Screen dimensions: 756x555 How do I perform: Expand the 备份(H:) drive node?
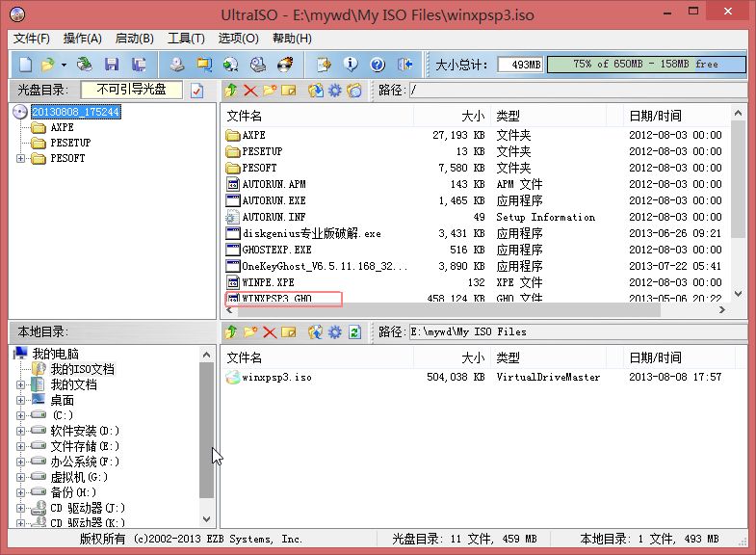[20, 492]
